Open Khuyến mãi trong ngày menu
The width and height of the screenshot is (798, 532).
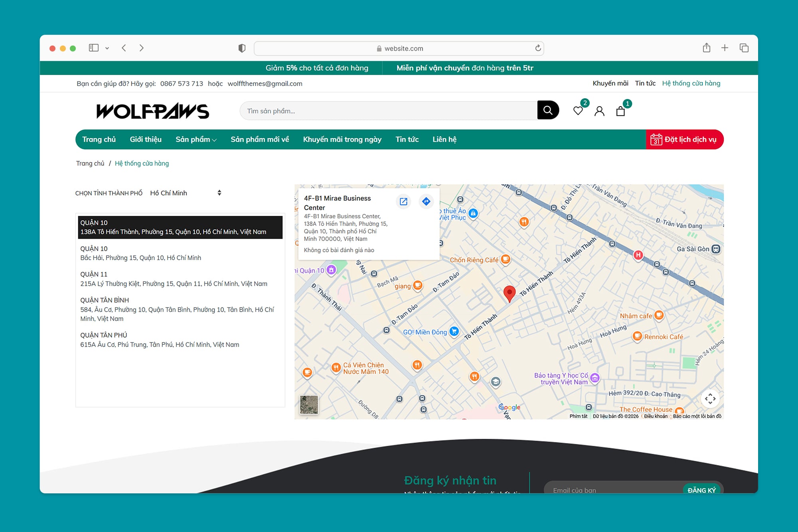(342, 139)
